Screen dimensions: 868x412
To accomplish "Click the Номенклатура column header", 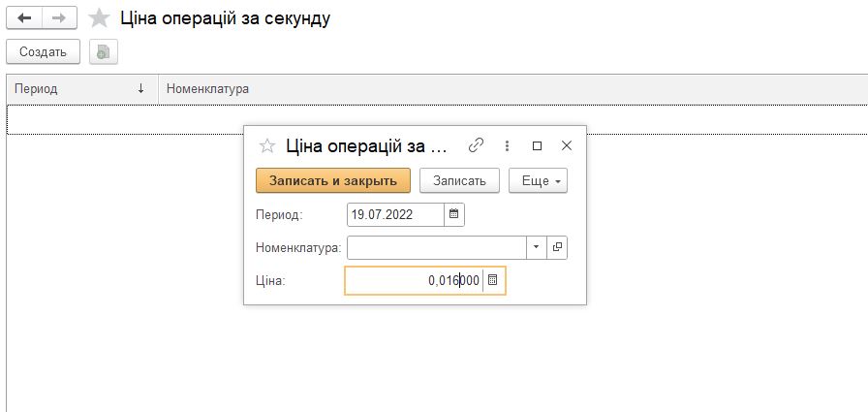I will (x=207, y=88).
